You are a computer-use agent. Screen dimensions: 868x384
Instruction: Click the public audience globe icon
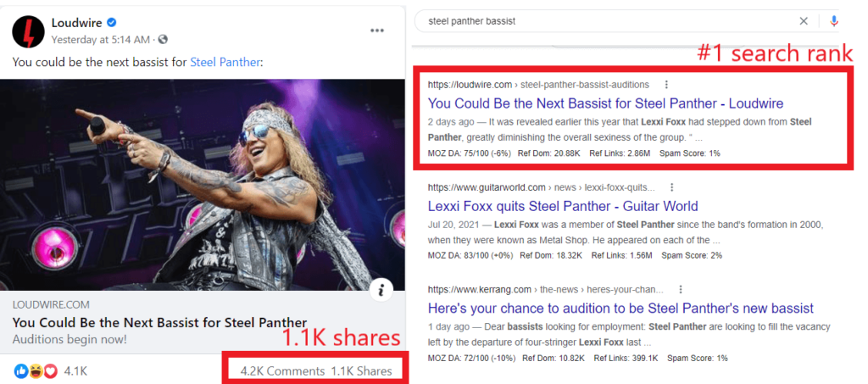[164, 39]
